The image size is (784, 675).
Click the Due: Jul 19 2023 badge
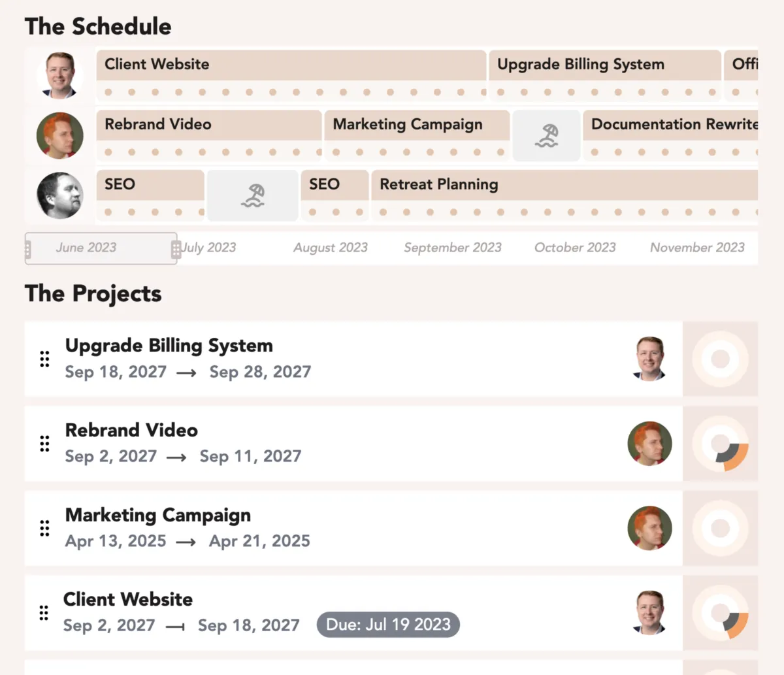point(388,625)
